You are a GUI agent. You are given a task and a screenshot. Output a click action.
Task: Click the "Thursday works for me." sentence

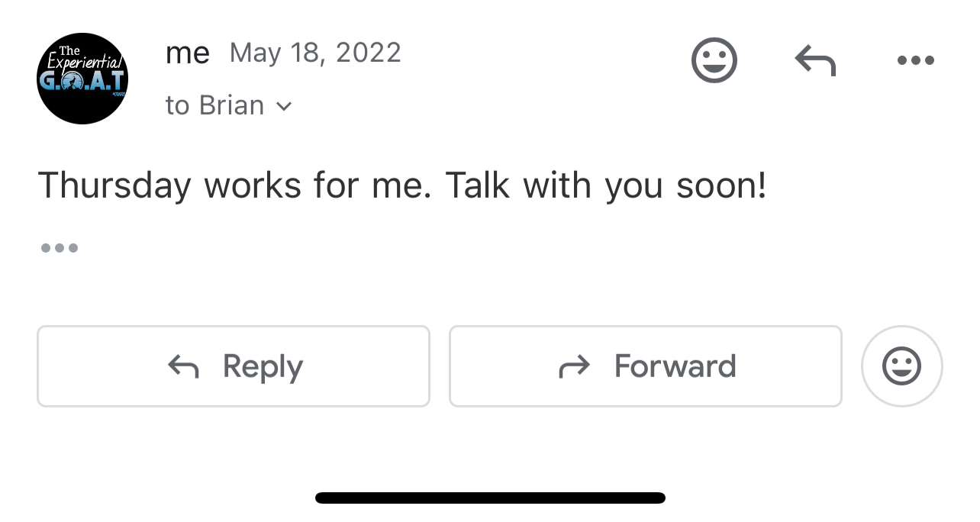235,185
